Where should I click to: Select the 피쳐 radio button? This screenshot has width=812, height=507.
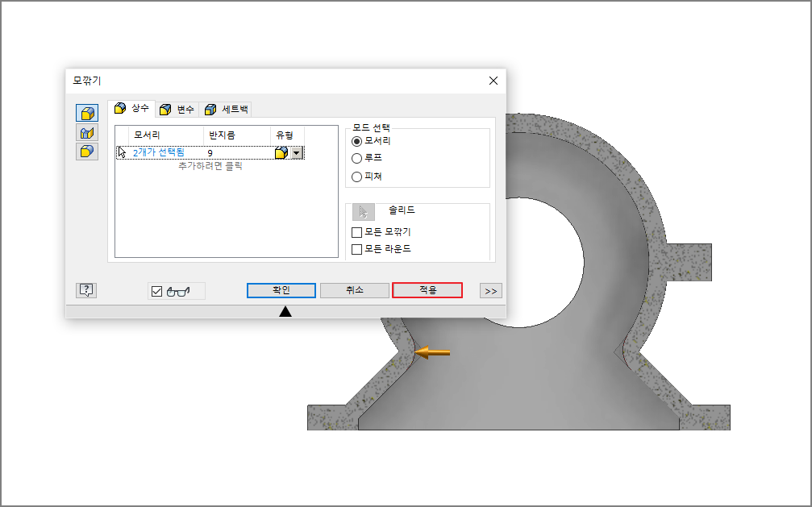click(x=356, y=177)
